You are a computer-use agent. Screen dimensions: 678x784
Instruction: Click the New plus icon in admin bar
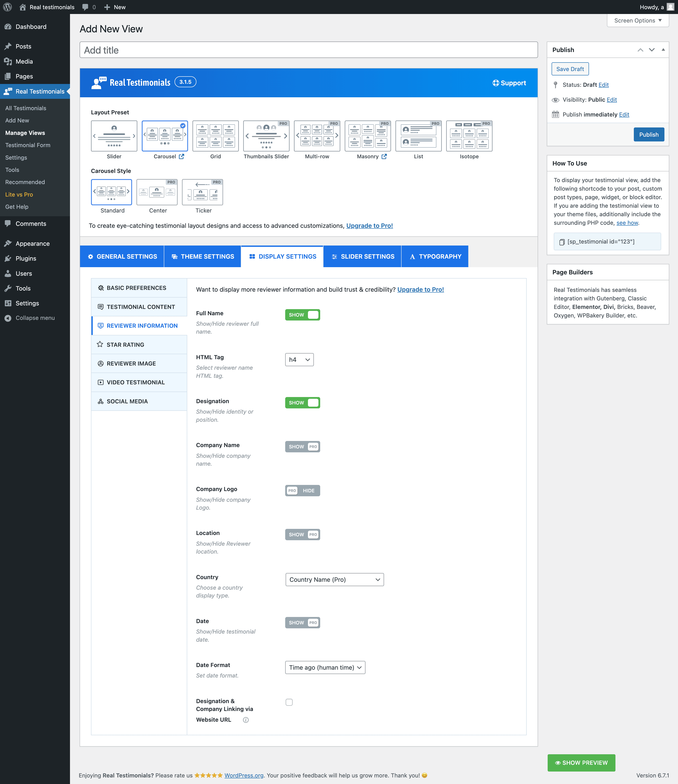click(107, 7)
